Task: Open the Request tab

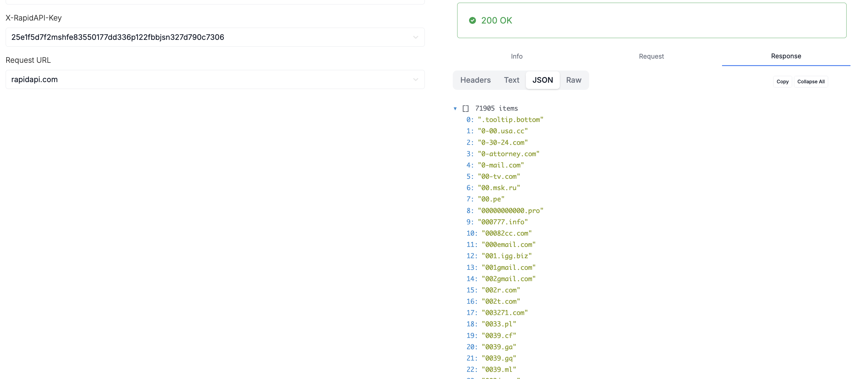Action: pyautogui.click(x=651, y=56)
